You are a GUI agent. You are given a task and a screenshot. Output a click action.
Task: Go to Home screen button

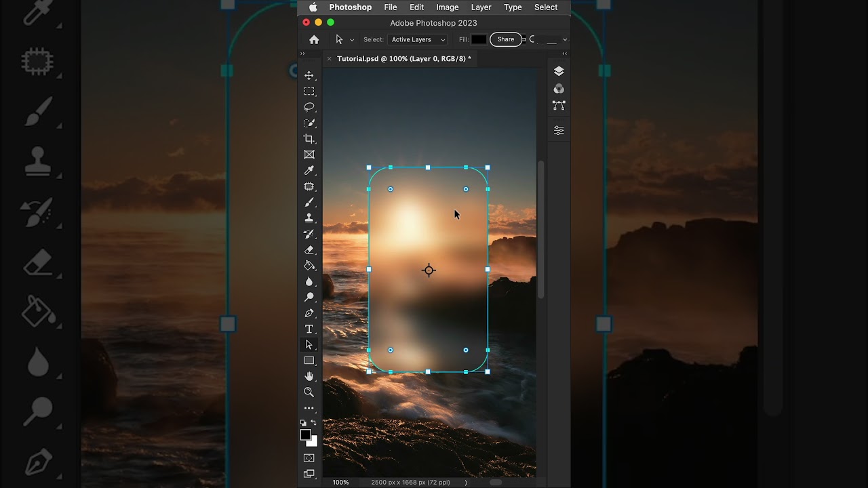(314, 40)
